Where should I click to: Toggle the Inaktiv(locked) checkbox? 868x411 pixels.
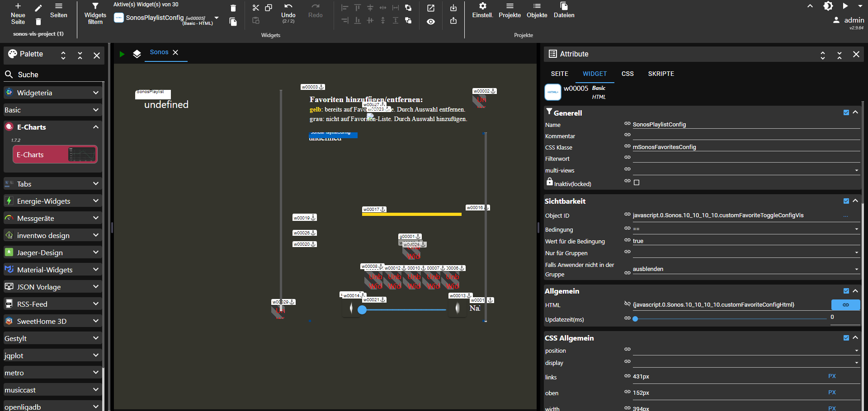[637, 182]
